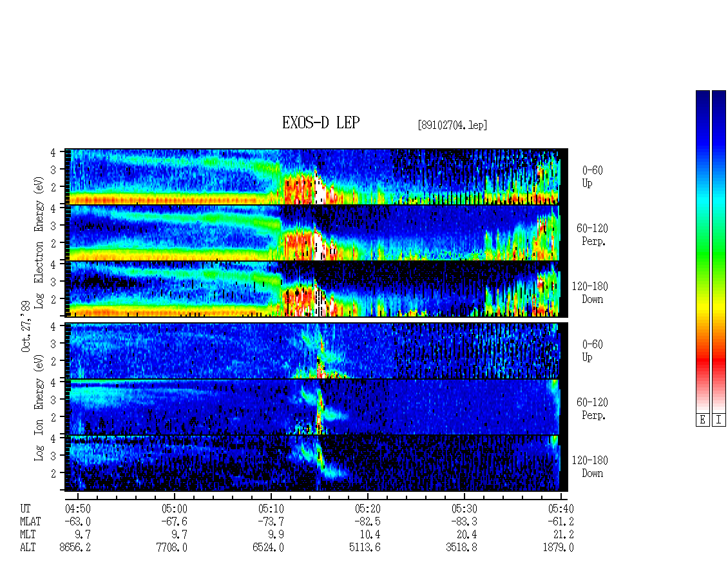Open the ion 120-180 Down spectrogram panel
The width and height of the screenshot is (728, 564).
(316, 463)
